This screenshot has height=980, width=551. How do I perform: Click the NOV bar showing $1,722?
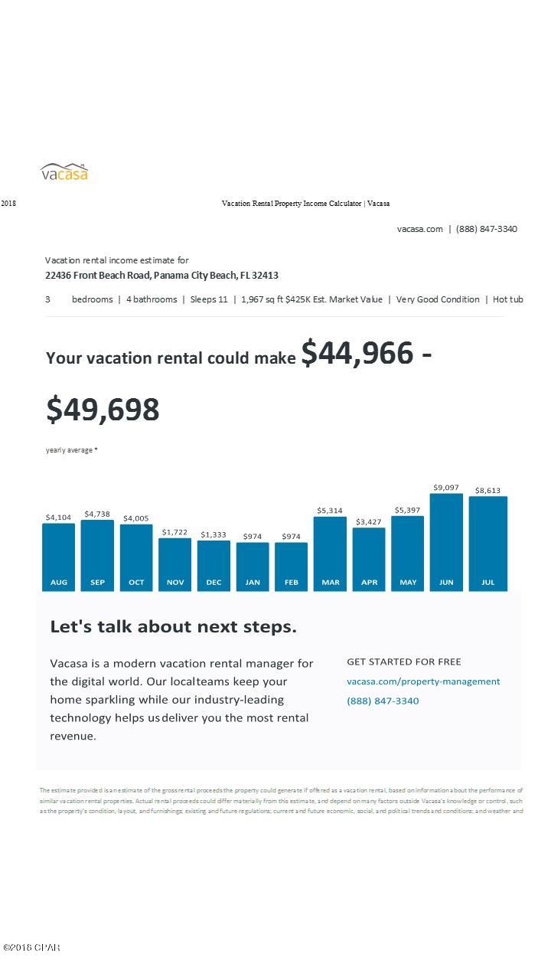click(x=175, y=564)
